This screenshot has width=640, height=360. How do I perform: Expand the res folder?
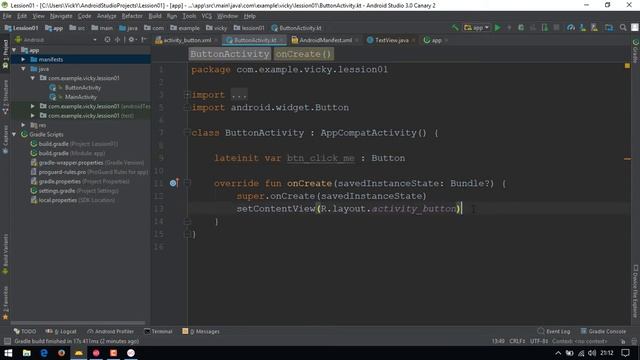tap(23, 125)
